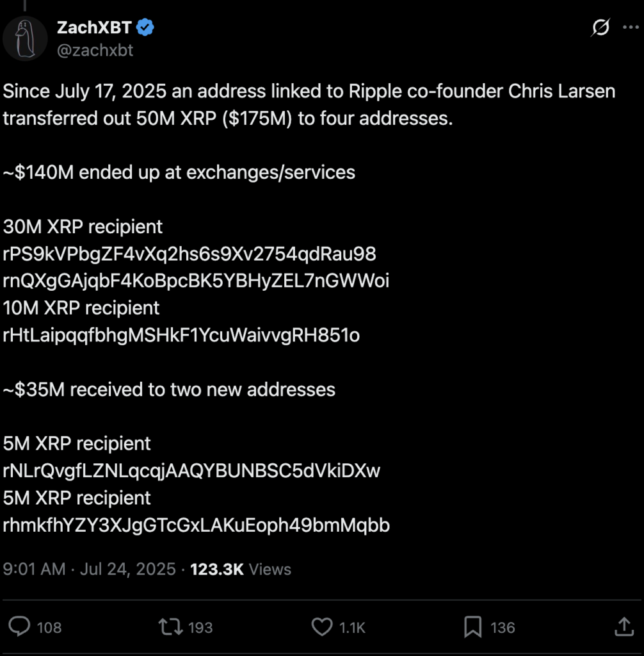Image resolution: width=644 pixels, height=656 pixels.
Task: Click the 193 reposts count
Action: [200, 627]
